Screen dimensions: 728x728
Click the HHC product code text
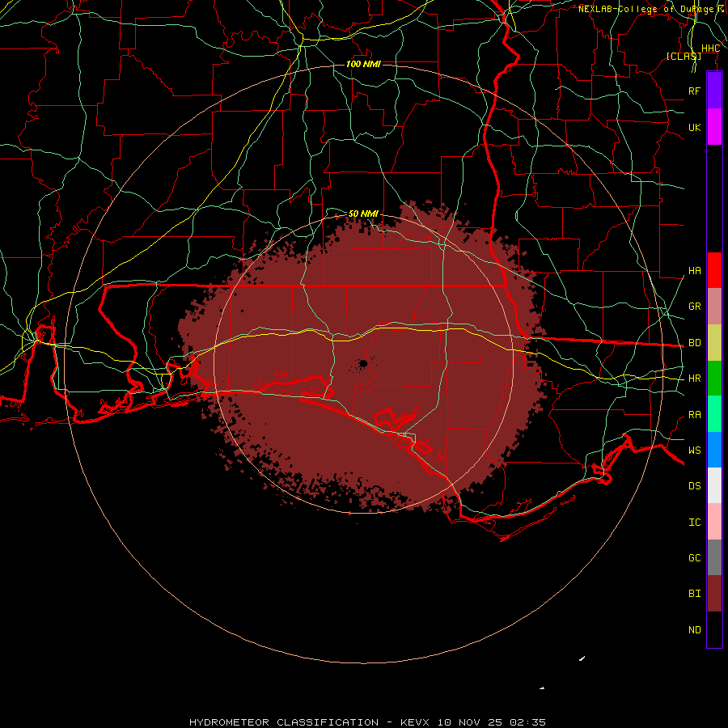(x=710, y=48)
